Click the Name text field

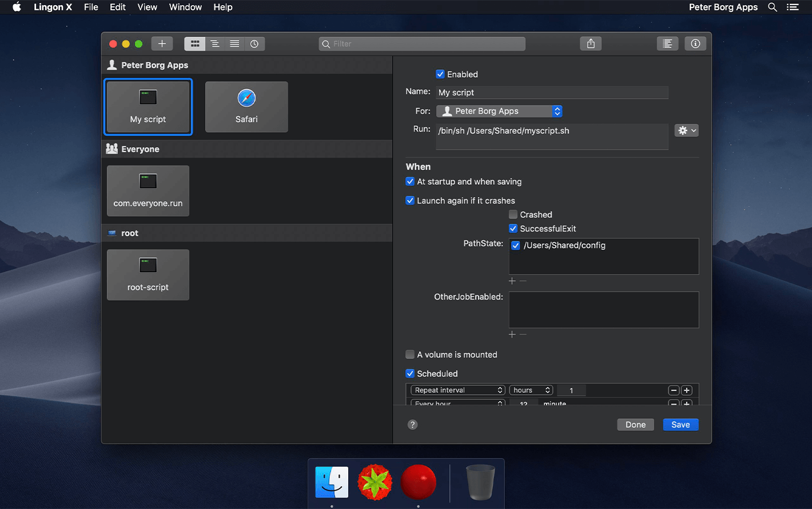(x=552, y=92)
